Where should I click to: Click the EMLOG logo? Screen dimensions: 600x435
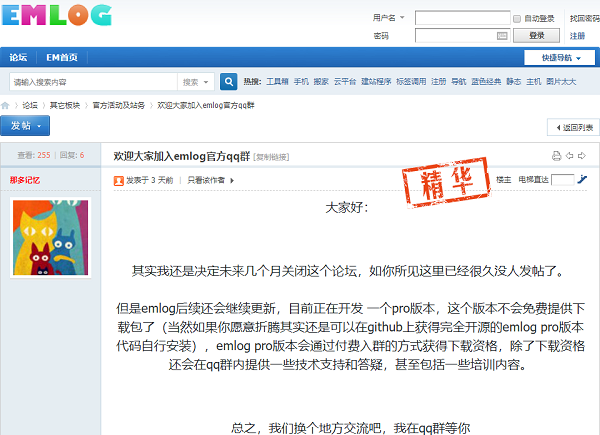tap(57, 15)
